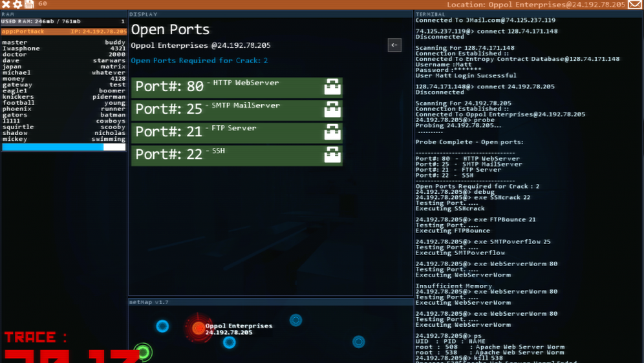Select the rightmost blue netMap node
The width and height of the screenshot is (644, 363).
tap(359, 342)
